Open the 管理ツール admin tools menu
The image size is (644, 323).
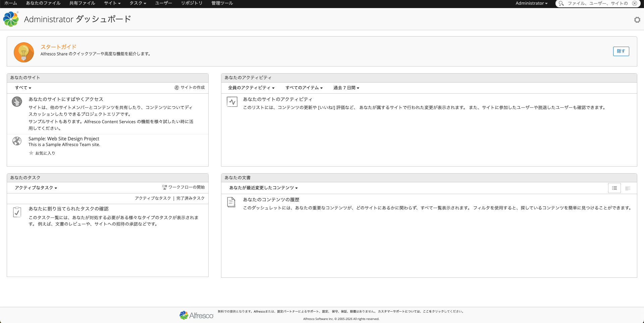(x=222, y=3)
